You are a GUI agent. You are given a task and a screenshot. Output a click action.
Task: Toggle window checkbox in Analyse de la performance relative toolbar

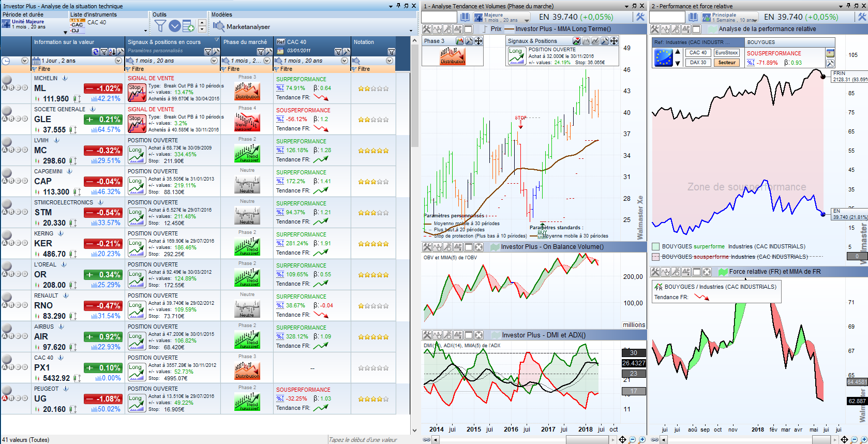coord(697,29)
